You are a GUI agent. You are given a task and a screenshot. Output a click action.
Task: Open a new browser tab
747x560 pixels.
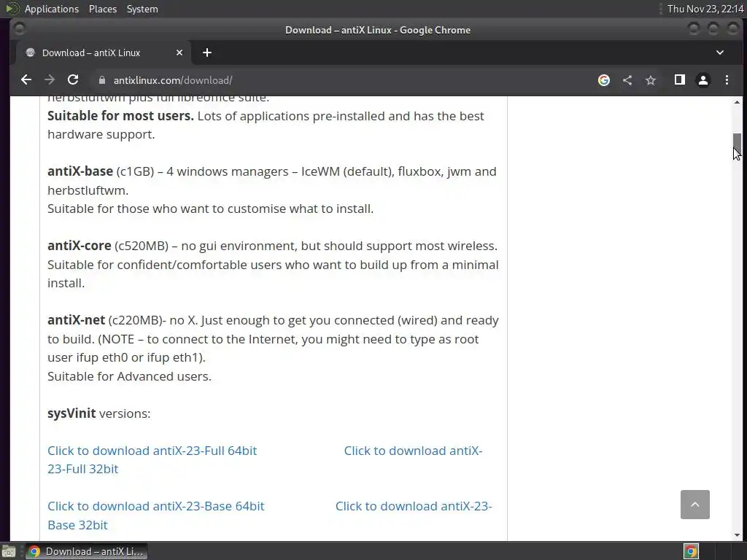point(206,52)
